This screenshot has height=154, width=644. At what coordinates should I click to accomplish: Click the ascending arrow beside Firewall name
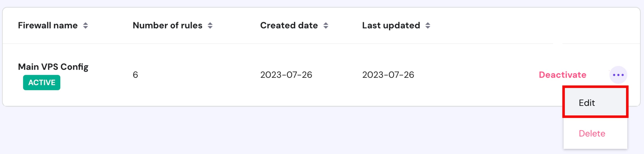click(86, 23)
